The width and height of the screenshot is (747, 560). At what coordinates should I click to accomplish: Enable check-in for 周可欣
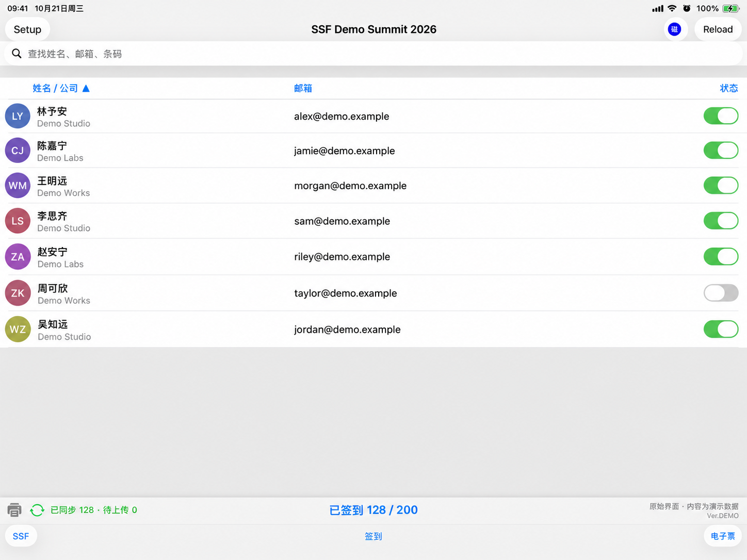pyautogui.click(x=721, y=293)
